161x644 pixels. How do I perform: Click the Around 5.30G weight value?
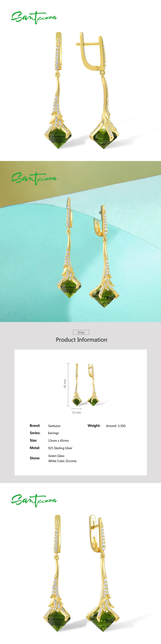[116, 426]
